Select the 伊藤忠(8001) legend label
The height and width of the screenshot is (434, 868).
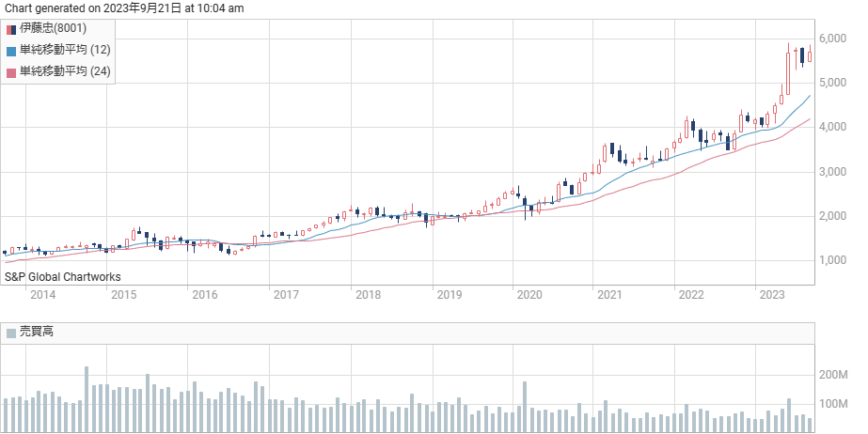(x=54, y=29)
